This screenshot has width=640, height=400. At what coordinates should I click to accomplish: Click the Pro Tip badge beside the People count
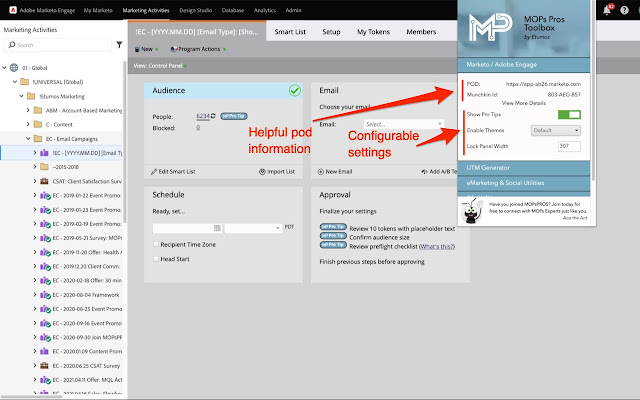click(234, 116)
